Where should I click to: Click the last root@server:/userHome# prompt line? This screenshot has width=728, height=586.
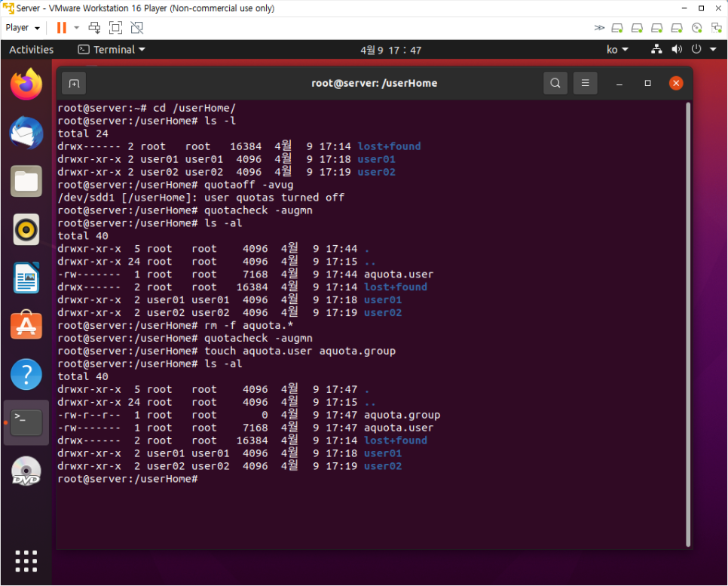pyautogui.click(x=127, y=479)
